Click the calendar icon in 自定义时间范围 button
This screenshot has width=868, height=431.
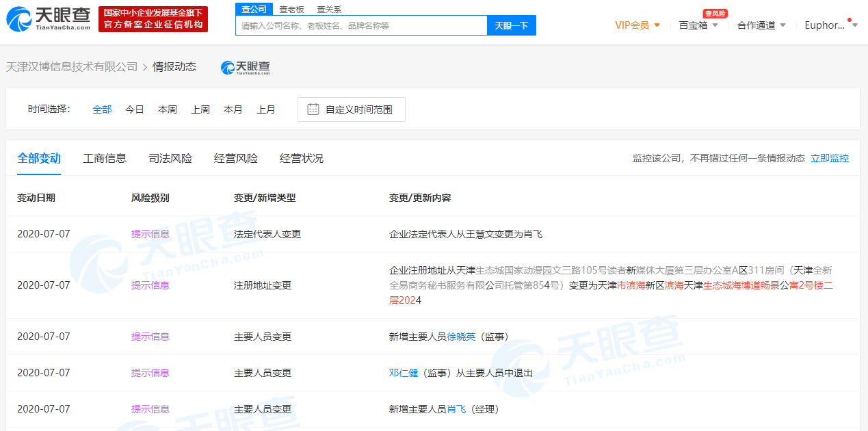(313, 109)
